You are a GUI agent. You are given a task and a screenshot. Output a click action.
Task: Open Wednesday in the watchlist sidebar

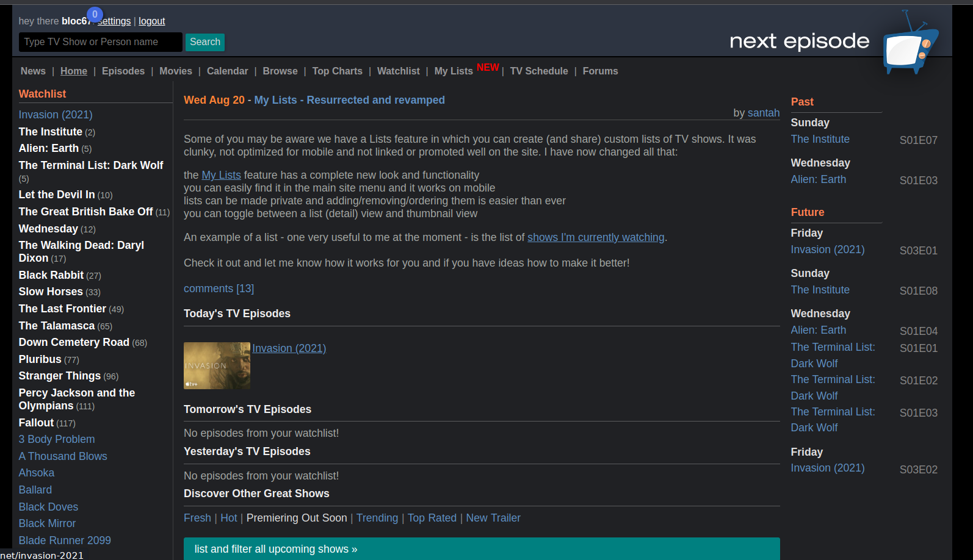click(x=48, y=229)
